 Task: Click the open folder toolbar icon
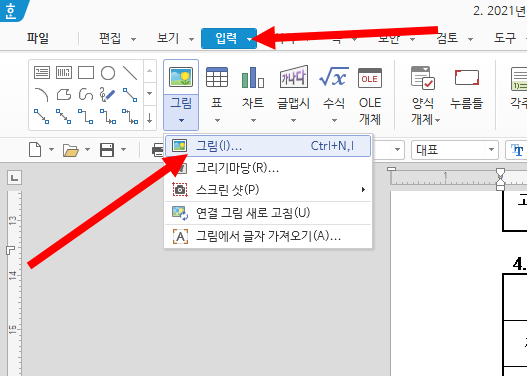(70, 150)
